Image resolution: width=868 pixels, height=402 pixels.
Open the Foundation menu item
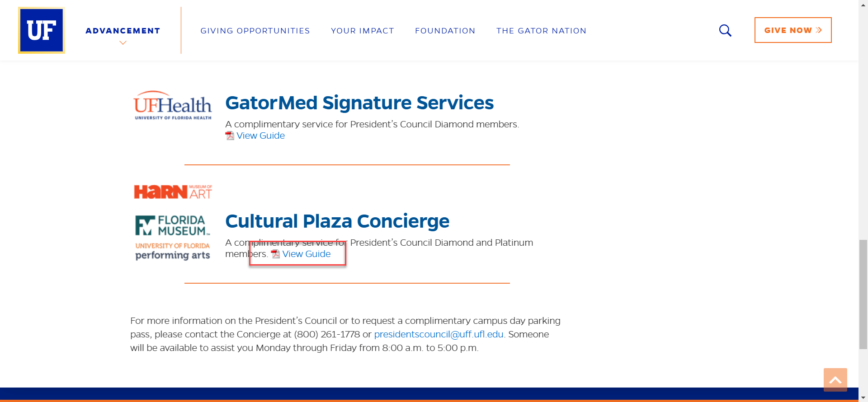pyautogui.click(x=445, y=31)
